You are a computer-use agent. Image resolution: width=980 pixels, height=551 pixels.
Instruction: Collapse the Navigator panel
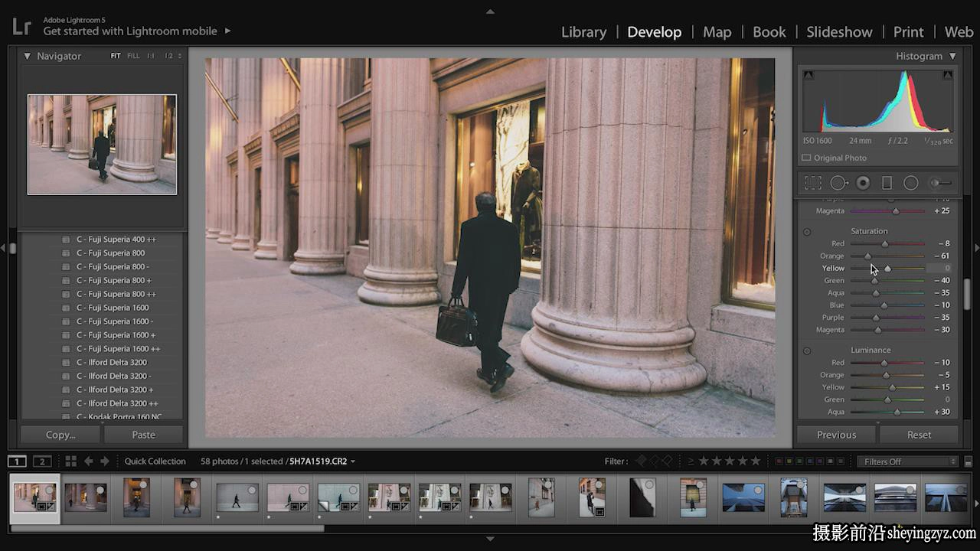click(x=28, y=56)
